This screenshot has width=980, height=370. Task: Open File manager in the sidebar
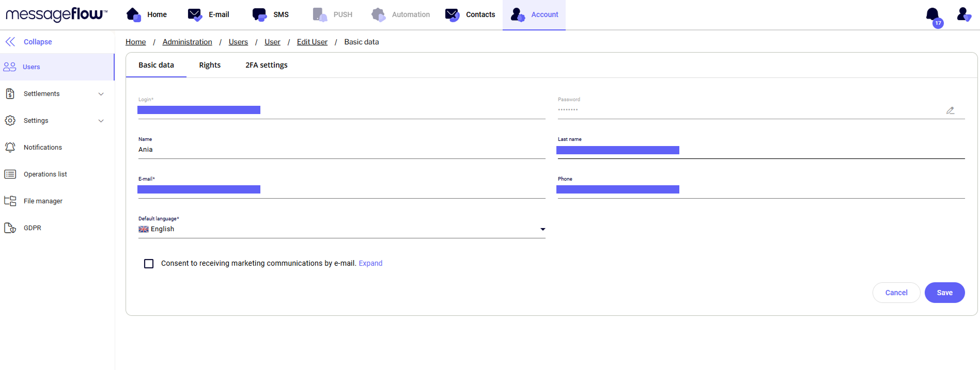[x=43, y=201]
